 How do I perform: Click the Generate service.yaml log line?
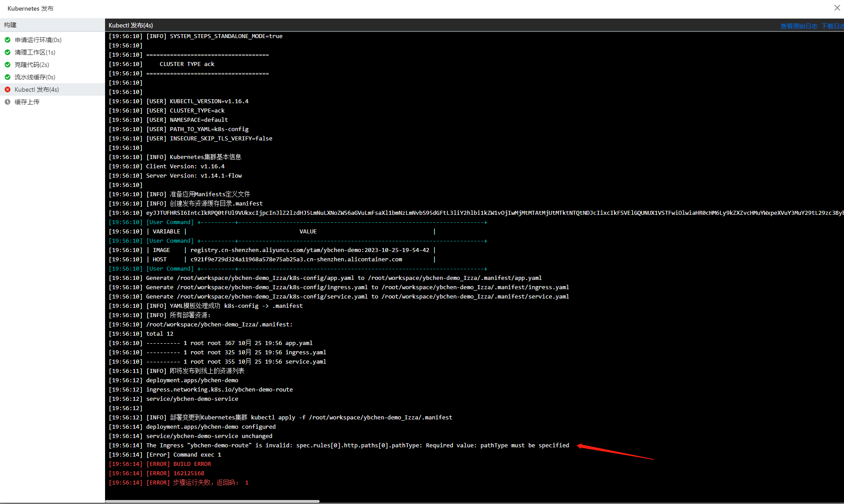pos(339,297)
